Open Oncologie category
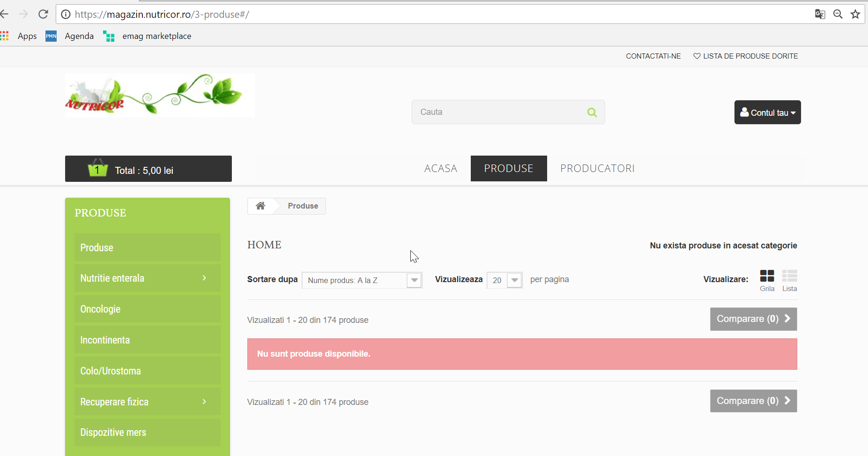 tap(147, 309)
